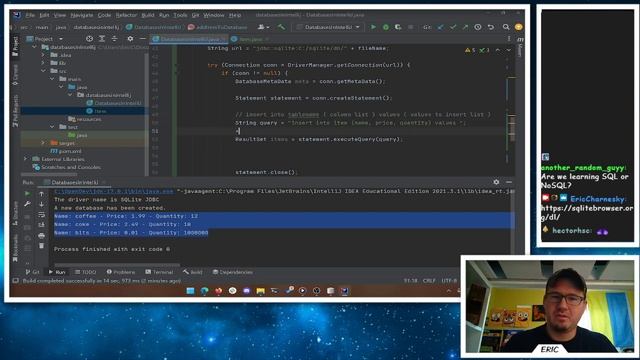Switch to the Item.java editor tab
640x360 pixels.
coord(250,39)
